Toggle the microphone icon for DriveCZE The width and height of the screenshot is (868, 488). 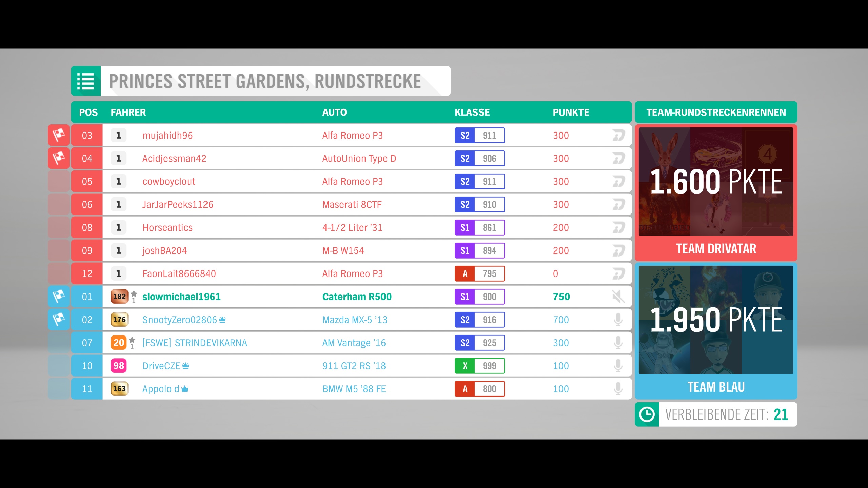618,366
